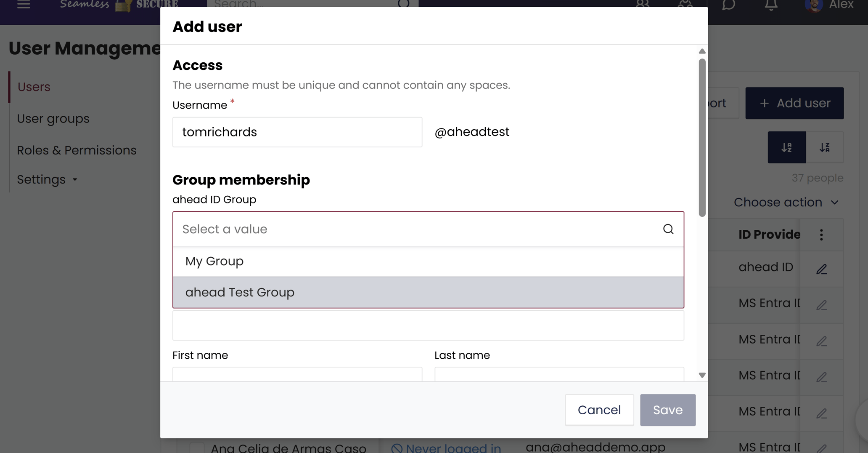Open the hamburger menu icon
The height and width of the screenshot is (453, 868).
click(x=24, y=5)
